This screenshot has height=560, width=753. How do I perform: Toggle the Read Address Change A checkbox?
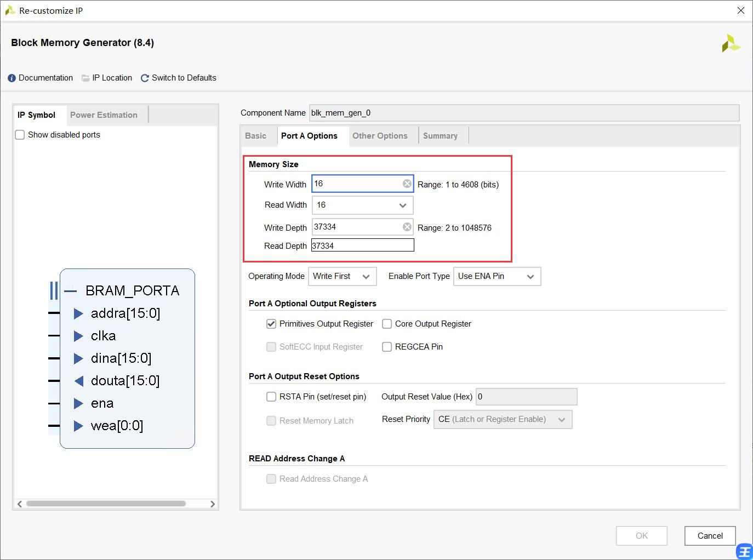[271, 479]
